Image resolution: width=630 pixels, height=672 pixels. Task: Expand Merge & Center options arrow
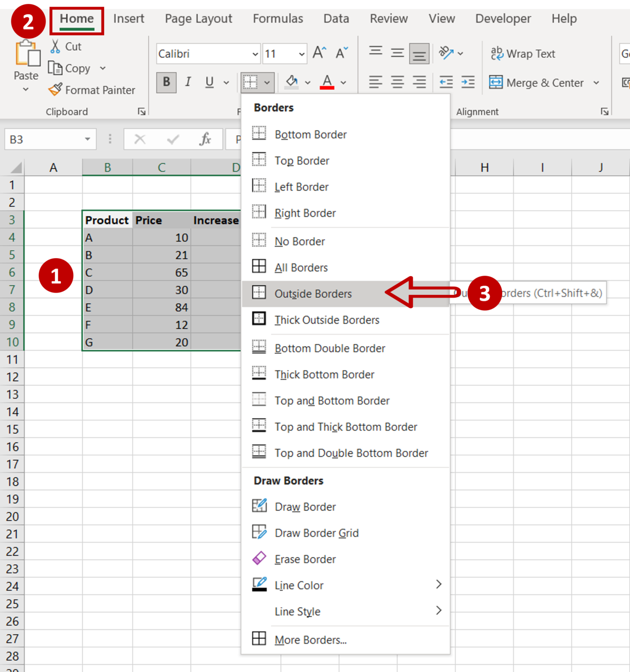tap(596, 82)
